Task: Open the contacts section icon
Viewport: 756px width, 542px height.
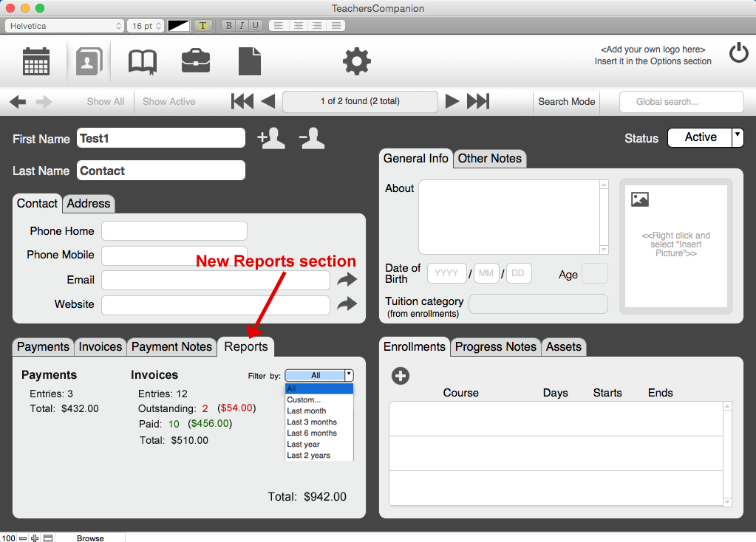Action: click(x=89, y=61)
